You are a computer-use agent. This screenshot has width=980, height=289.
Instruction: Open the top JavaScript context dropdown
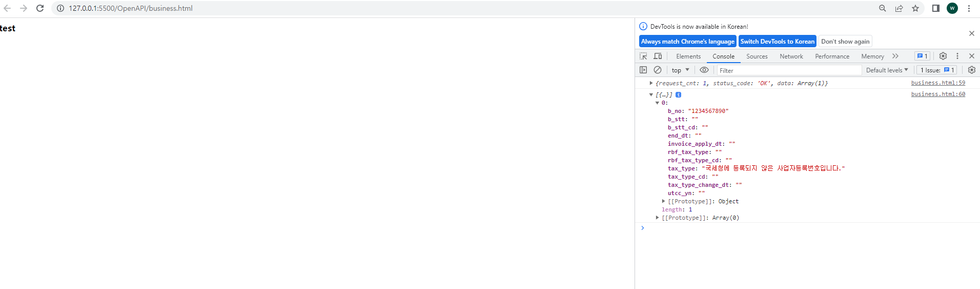coord(681,70)
